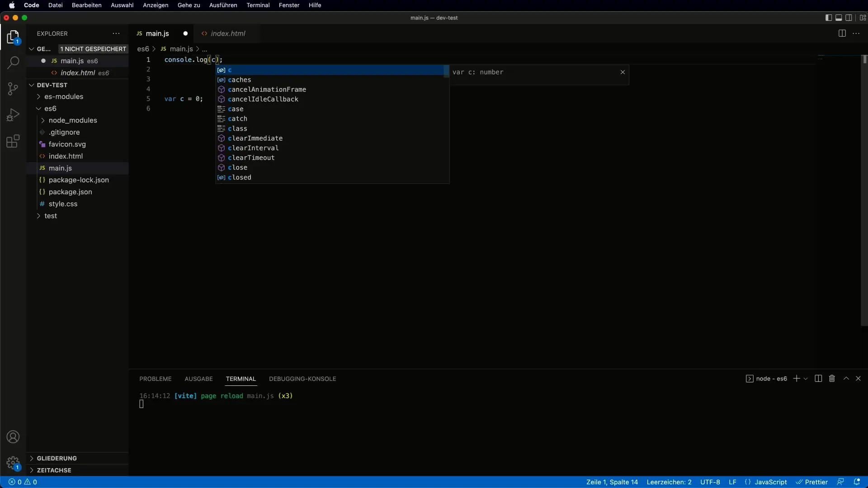Split the terminal panel
The width and height of the screenshot is (868, 488).
[818, 379]
